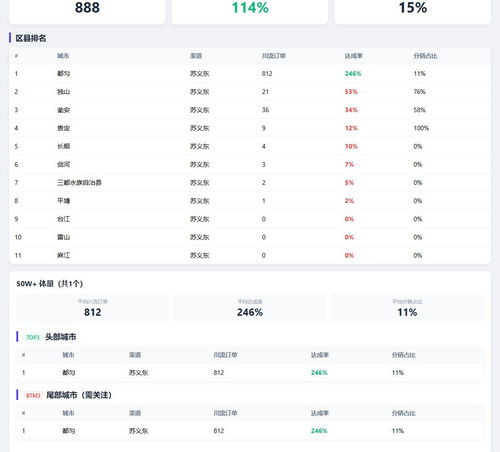The image size is (500, 452).
Task: Click red 10% achievement rate
Action: point(351,146)
